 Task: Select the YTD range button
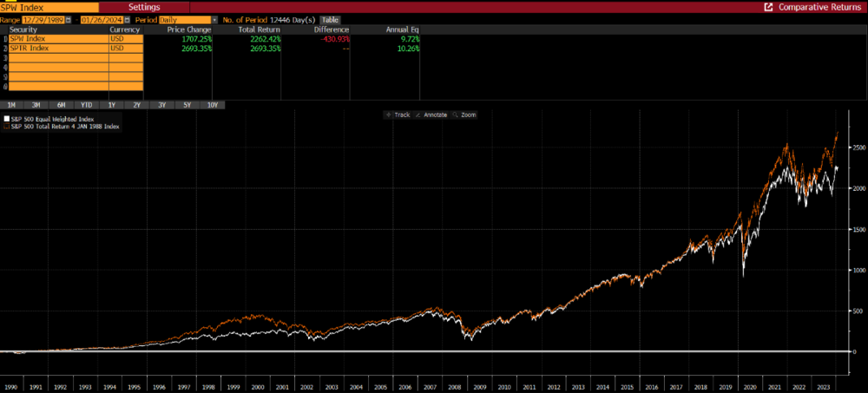[87, 105]
